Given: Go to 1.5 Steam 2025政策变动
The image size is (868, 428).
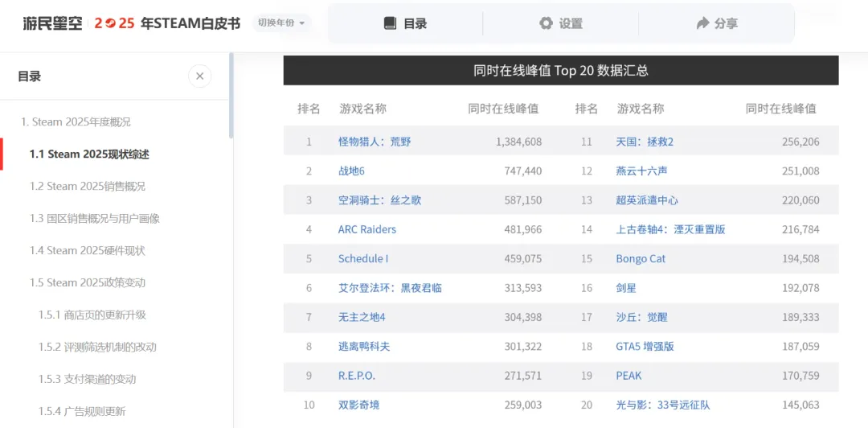Looking at the screenshot, I should click(x=88, y=282).
